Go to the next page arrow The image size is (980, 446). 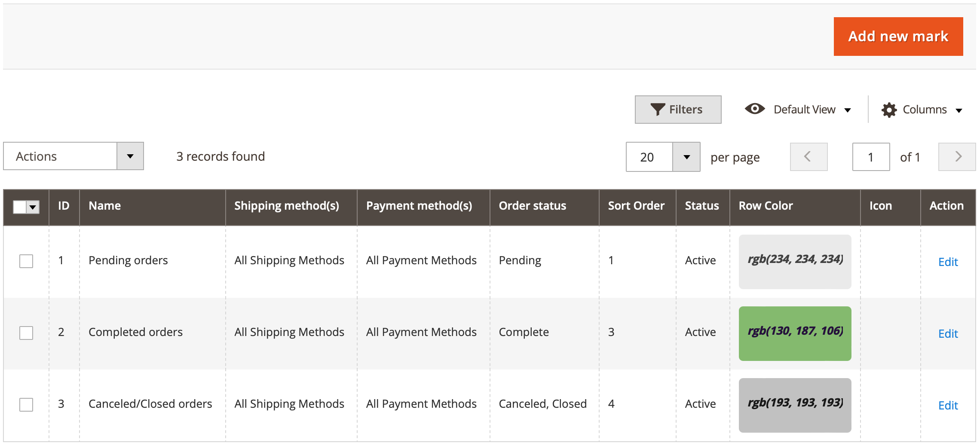coord(957,157)
